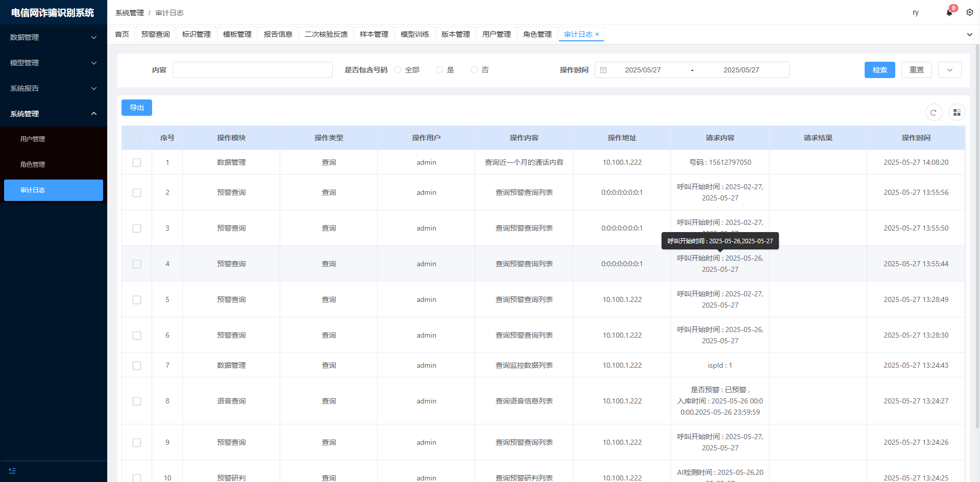Click the calendar icon in date range
Screen dimensions: 980x482
[603, 70]
